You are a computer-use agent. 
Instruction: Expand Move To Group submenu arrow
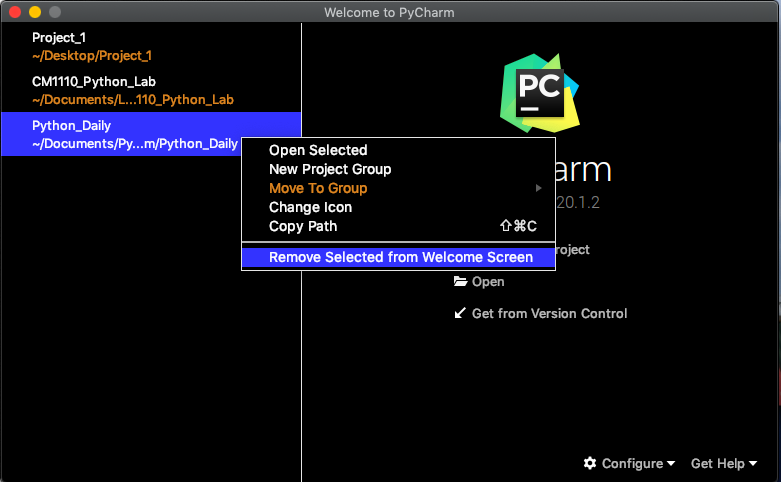coord(538,188)
